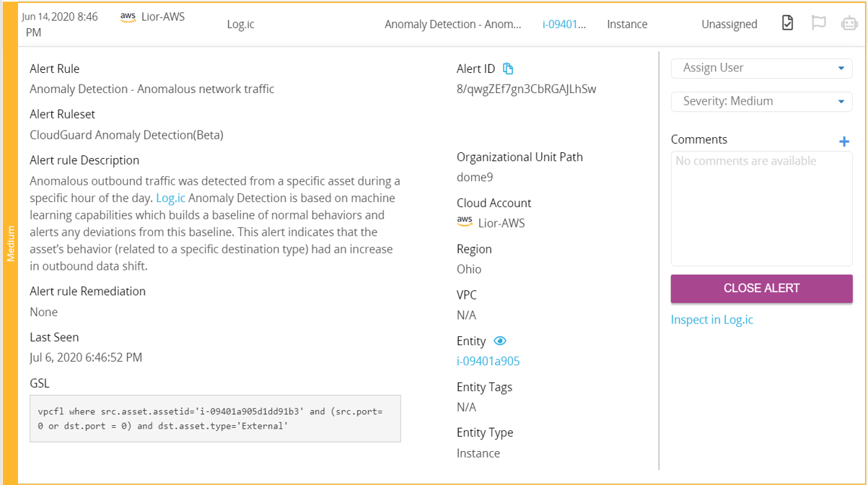Viewport: 868px width, 485px height.
Task: Click the 'Organizational Unit Path' label
Action: (520, 157)
